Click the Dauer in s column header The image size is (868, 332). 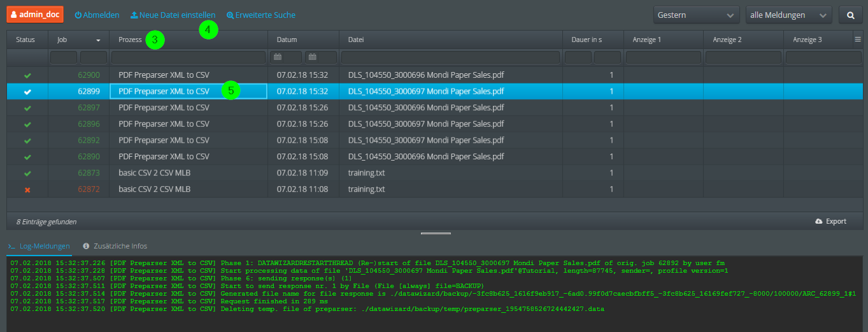593,40
